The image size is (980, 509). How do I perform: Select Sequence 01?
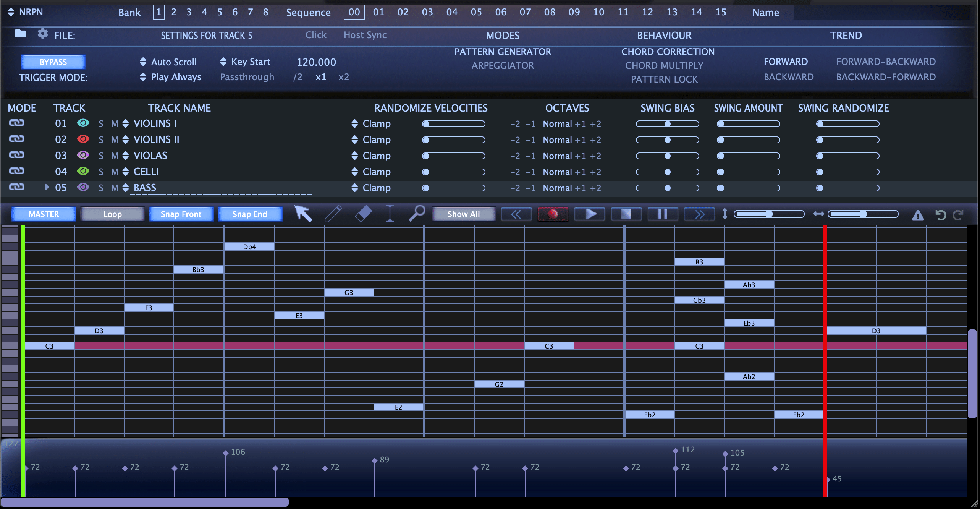click(378, 12)
